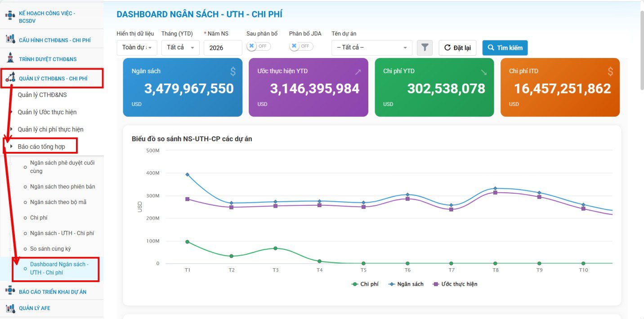Click the Quản lý CTHĐ&NS - Chi phí icon

[x=10, y=78]
